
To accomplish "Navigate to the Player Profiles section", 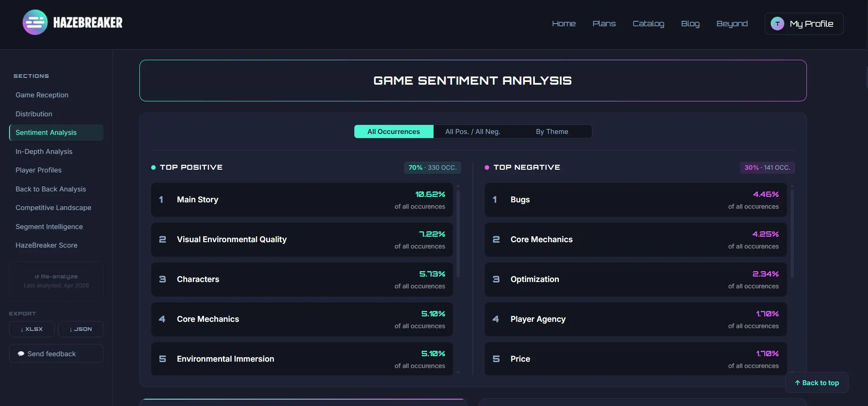I will 56,170.
